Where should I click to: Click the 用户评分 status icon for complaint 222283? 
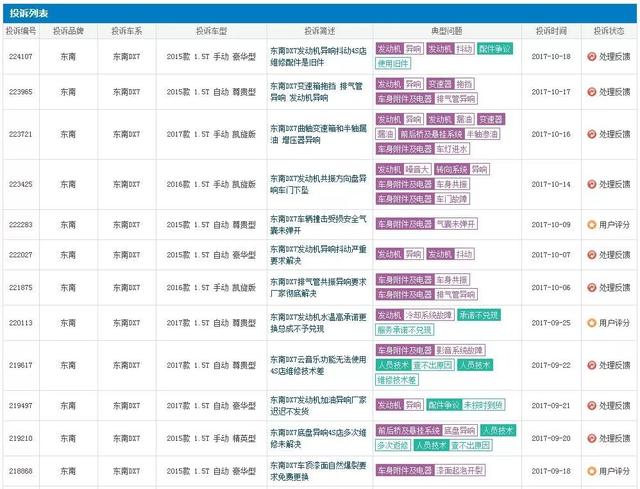click(591, 224)
